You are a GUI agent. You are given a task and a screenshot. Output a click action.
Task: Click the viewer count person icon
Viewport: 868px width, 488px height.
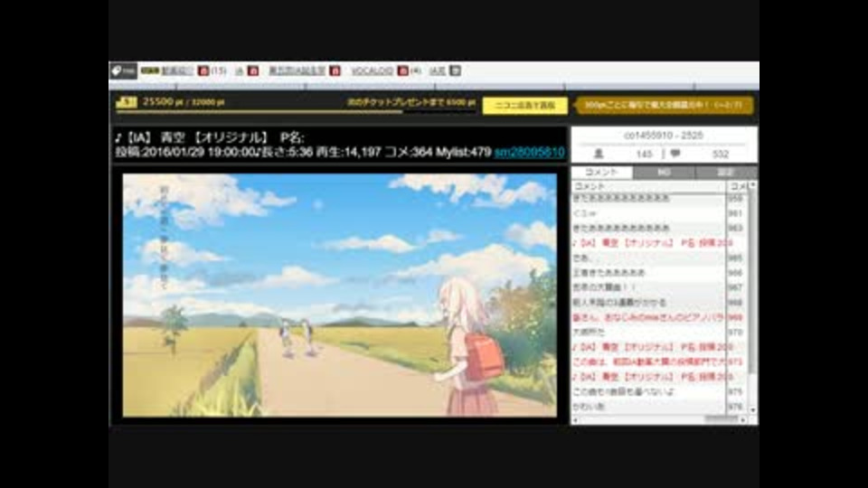click(x=599, y=154)
